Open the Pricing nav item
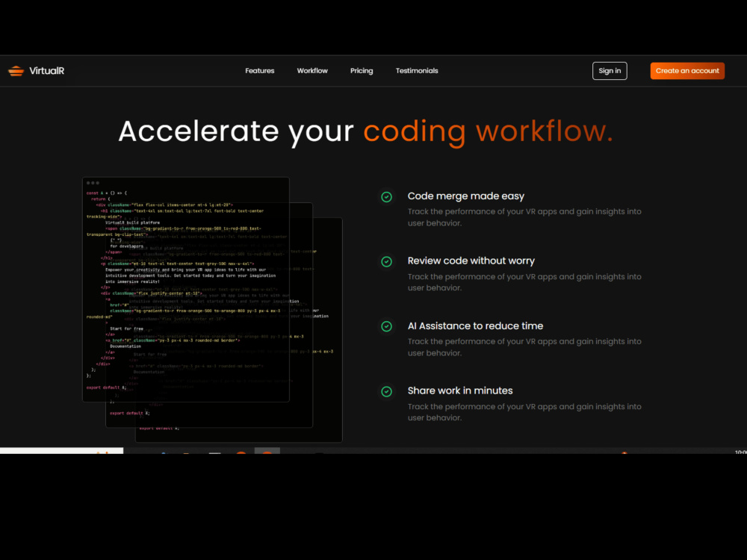 point(362,70)
